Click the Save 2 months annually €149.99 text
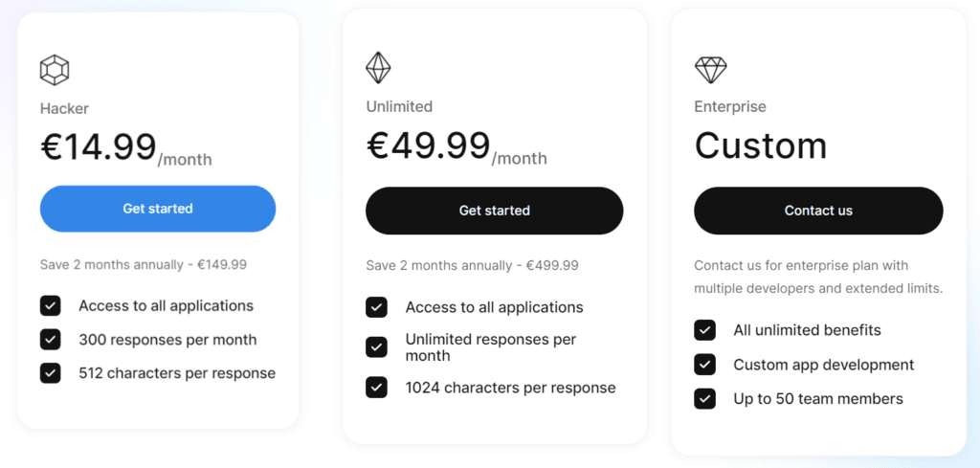Screen dimensions: 980x468 [144, 264]
